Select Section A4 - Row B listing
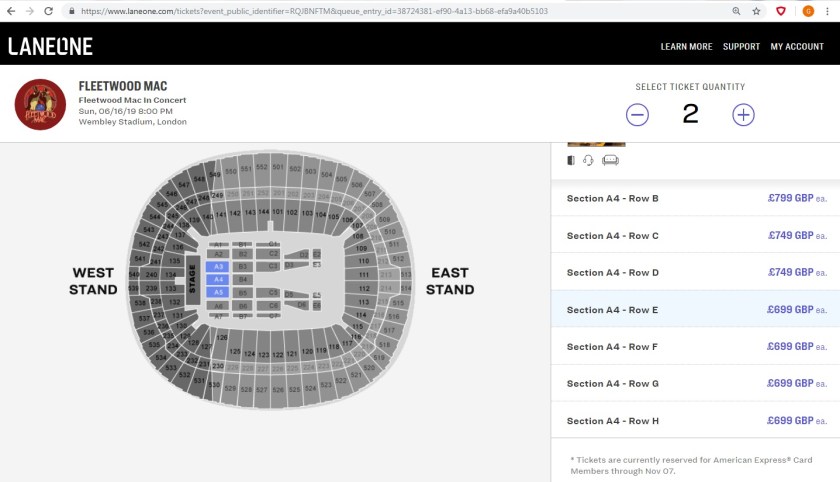Image resolution: width=840 pixels, height=482 pixels. 695,198
